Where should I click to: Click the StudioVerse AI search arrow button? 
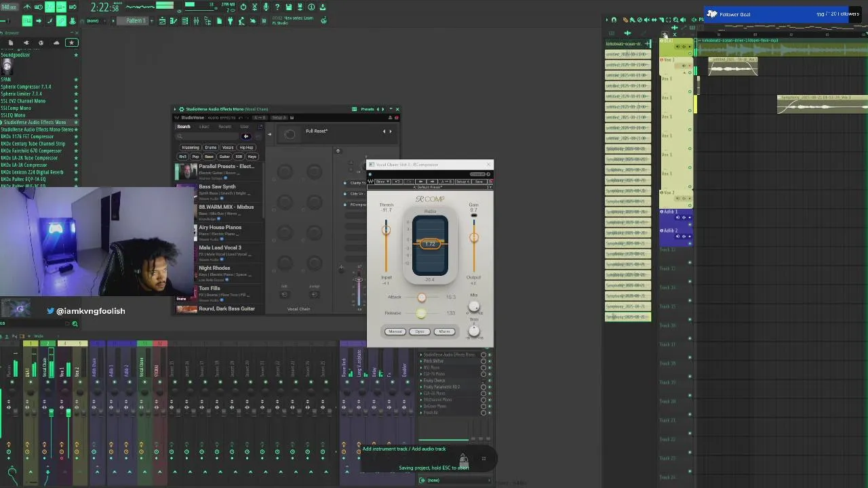246,136
